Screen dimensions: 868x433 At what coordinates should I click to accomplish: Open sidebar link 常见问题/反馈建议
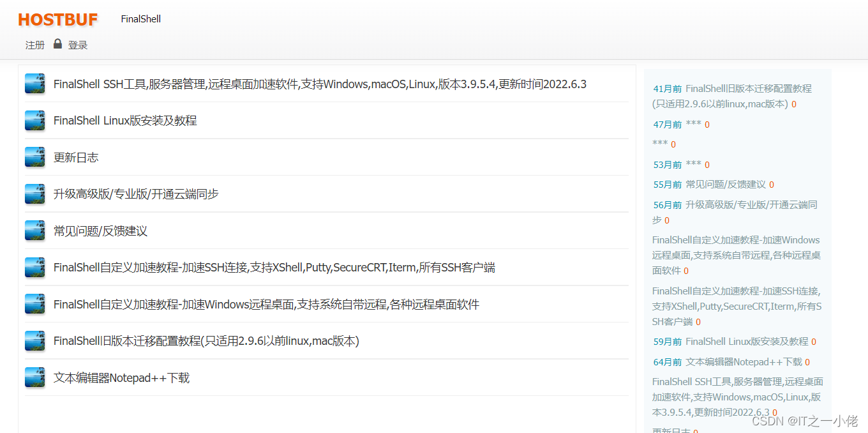click(x=726, y=185)
